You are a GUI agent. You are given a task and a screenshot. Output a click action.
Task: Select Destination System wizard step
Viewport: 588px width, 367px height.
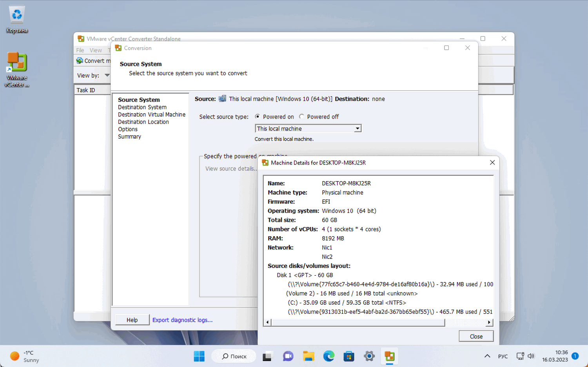(x=142, y=107)
